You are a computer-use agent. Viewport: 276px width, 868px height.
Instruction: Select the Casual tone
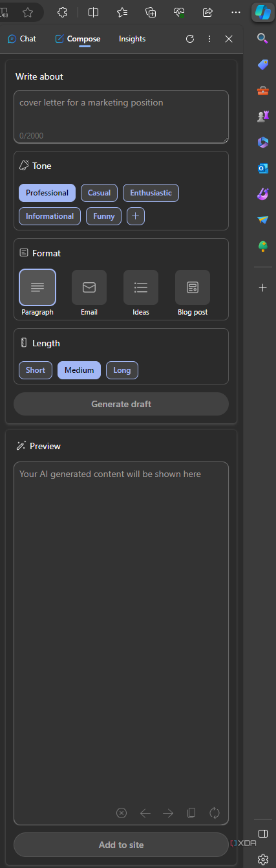click(x=99, y=193)
